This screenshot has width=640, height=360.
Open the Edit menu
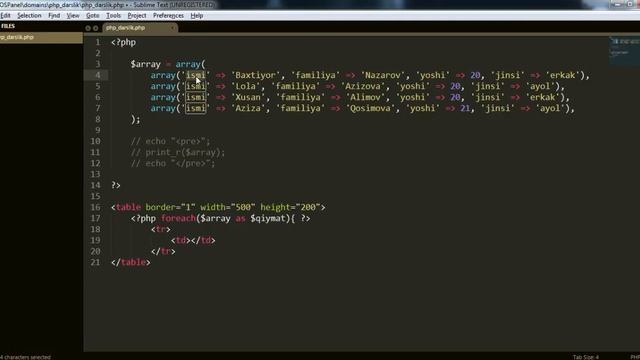pyautogui.click(x=5, y=16)
